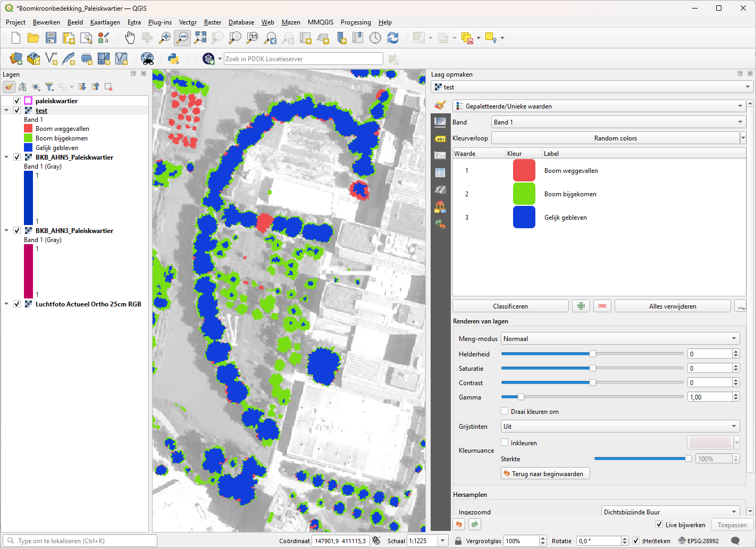Screen dimensions: 756x549
Task: Select the Pan Map hand tool
Action: pos(130,38)
